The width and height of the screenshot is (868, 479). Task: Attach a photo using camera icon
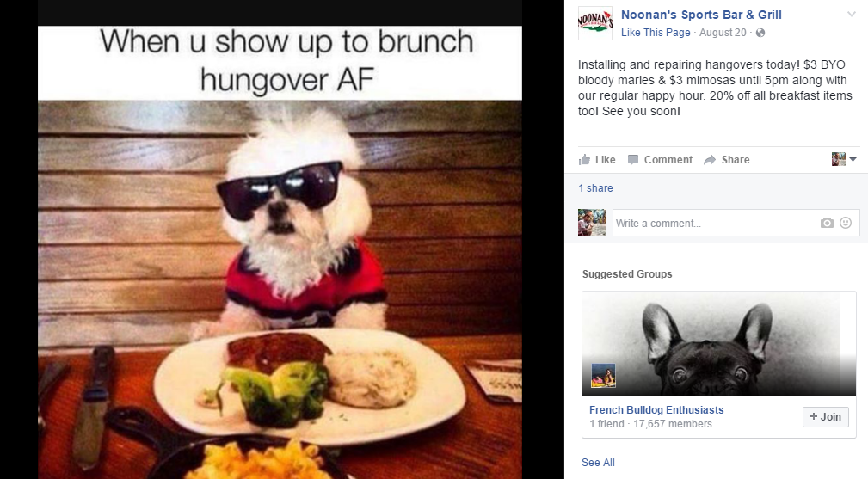pyautogui.click(x=827, y=223)
